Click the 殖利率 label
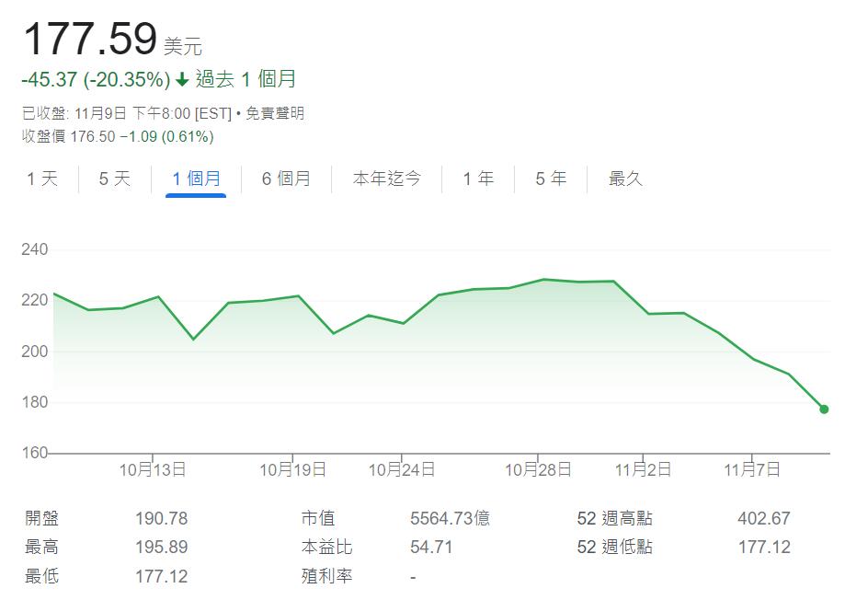 tap(326, 576)
